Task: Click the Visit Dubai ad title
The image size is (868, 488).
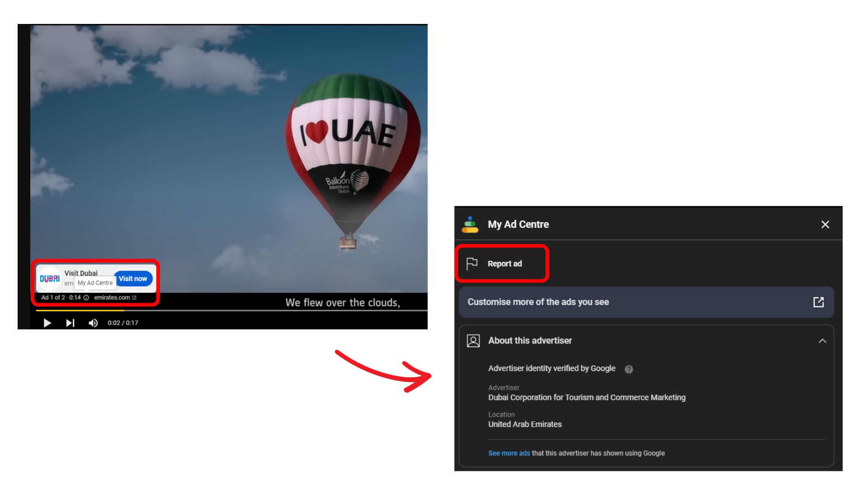Action: 81,273
